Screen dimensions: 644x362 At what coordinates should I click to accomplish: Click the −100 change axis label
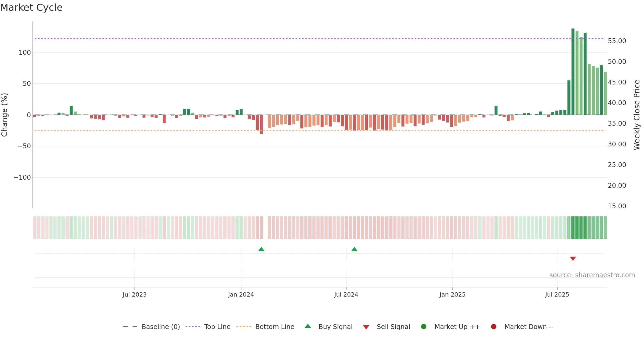[x=22, y=178]
